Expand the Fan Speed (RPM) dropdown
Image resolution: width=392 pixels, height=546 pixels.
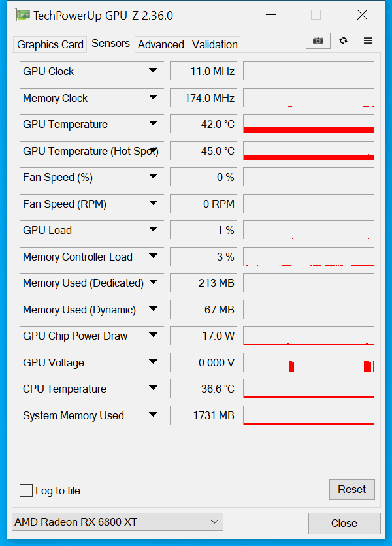[153, 203]
